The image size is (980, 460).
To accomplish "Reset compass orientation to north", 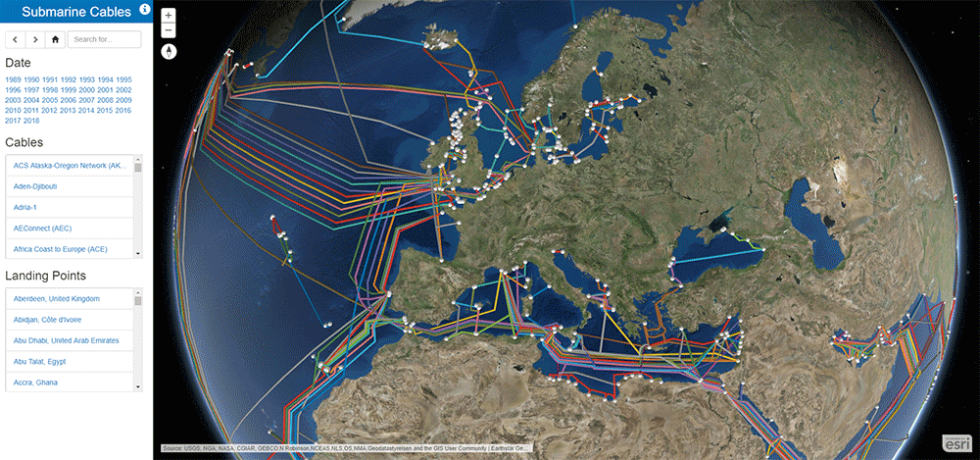I will pyautogui.click(x=169, y=50).
